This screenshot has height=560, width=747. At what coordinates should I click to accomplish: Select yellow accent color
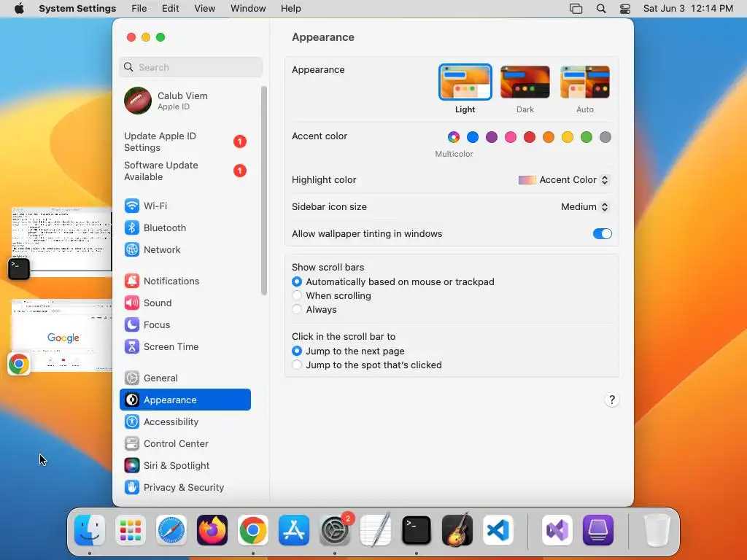pyautogui.click(x=568, y=137)
